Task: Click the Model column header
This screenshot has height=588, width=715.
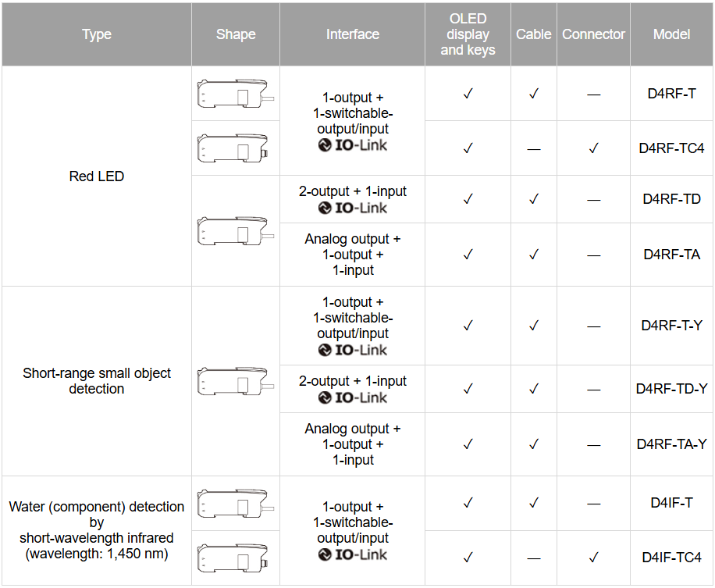Action: point(671,34)
